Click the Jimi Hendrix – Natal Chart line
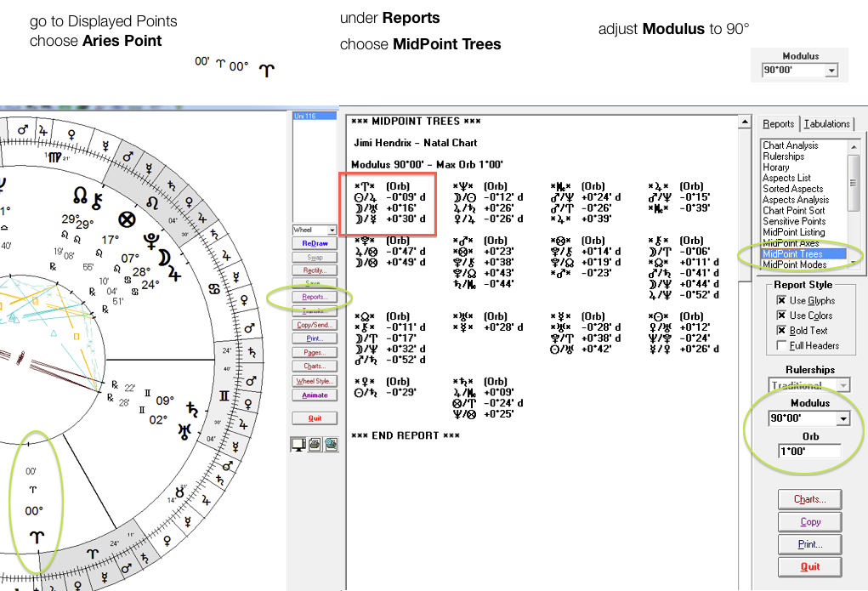 click(415, 143)
